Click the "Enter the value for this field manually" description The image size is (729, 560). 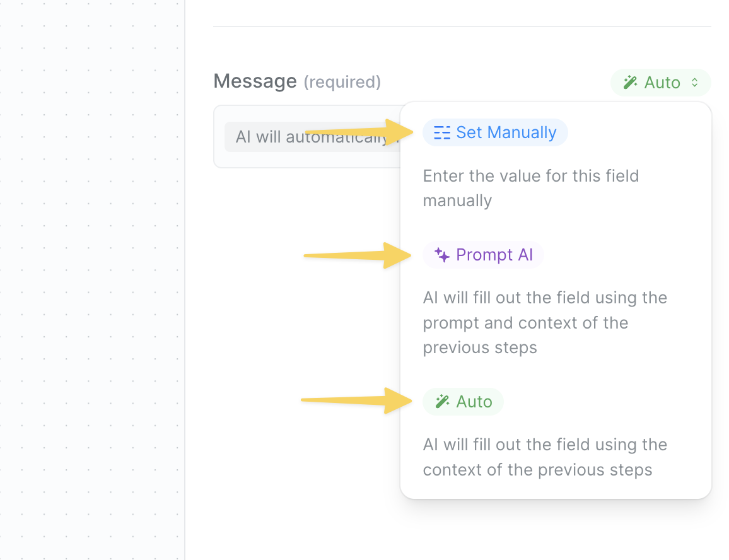530,188
